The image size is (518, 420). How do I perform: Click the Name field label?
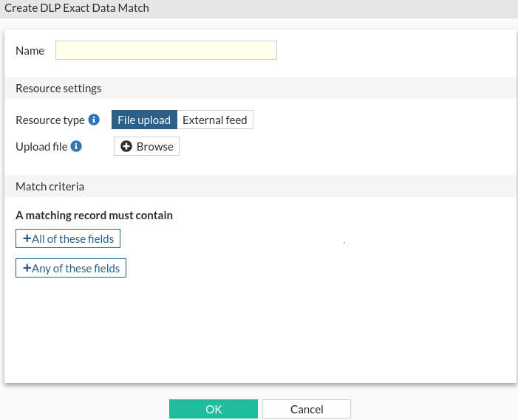click(30, 50)
